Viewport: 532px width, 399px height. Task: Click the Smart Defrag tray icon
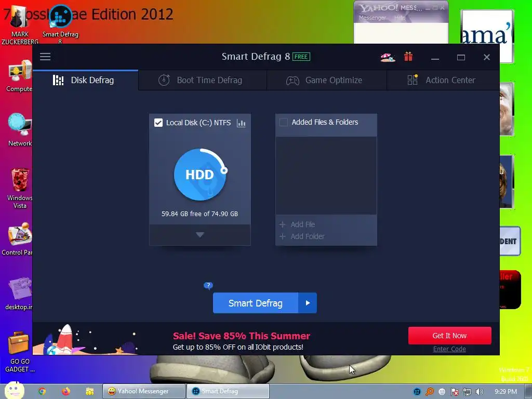(417, 392)
